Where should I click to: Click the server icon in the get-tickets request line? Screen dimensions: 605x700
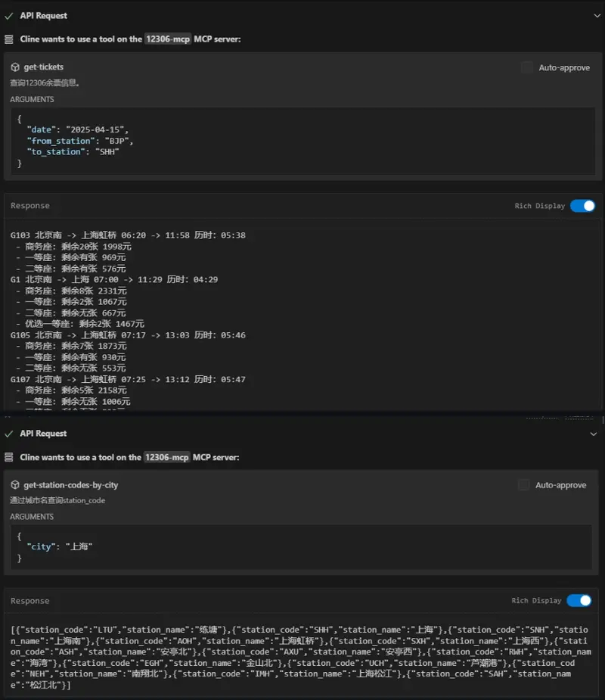pyautogui.click(x=9, y=39)
